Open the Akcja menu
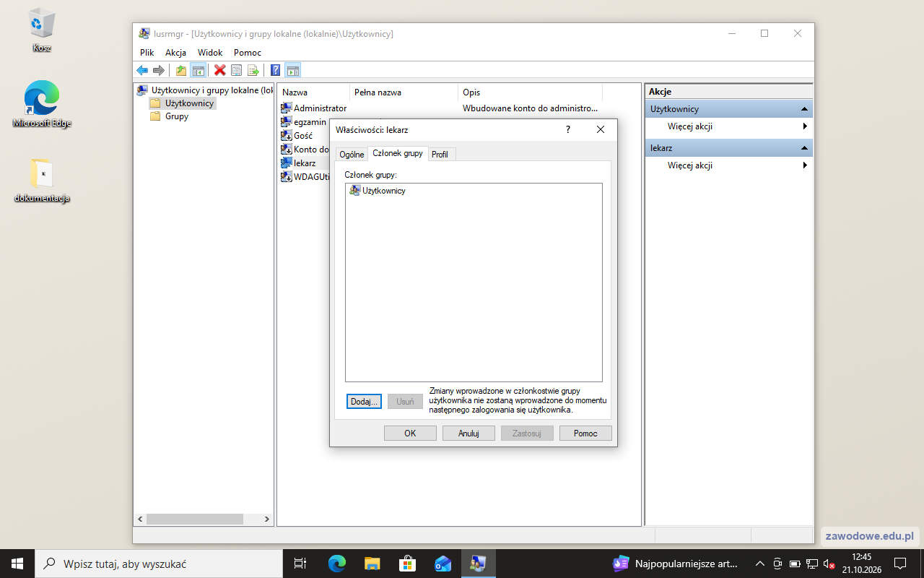 (x=175, y=53)
